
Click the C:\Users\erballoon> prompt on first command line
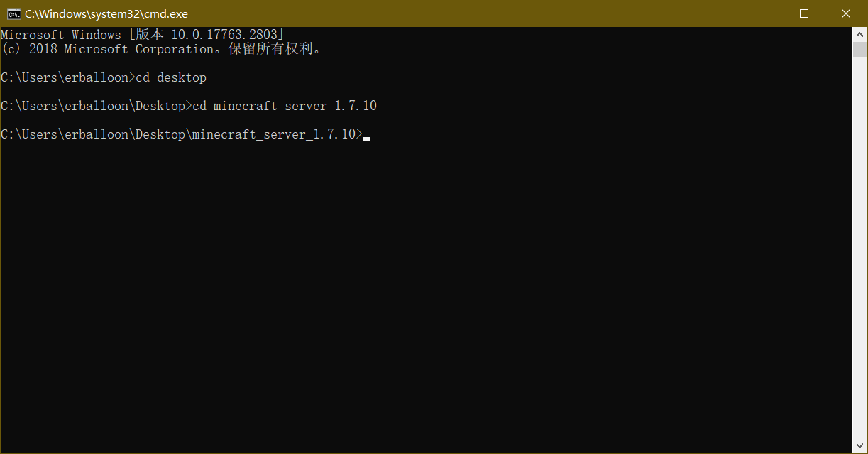pos(67,77)
